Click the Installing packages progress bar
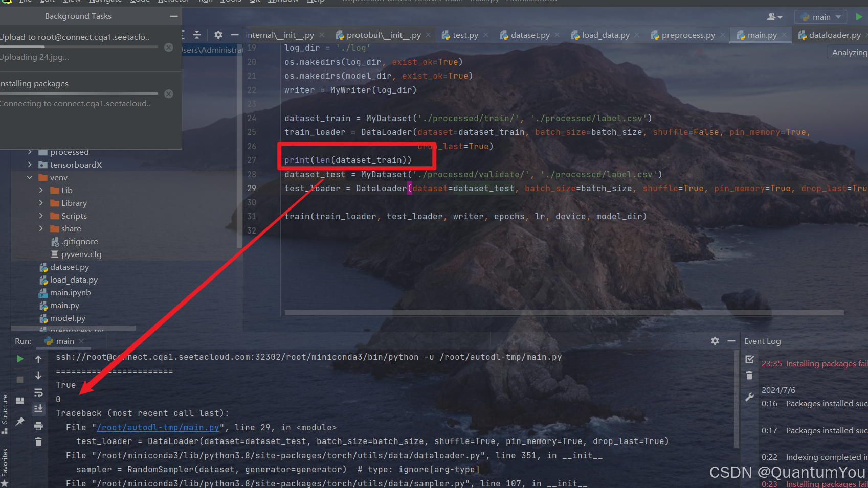 tap(79, 94)
